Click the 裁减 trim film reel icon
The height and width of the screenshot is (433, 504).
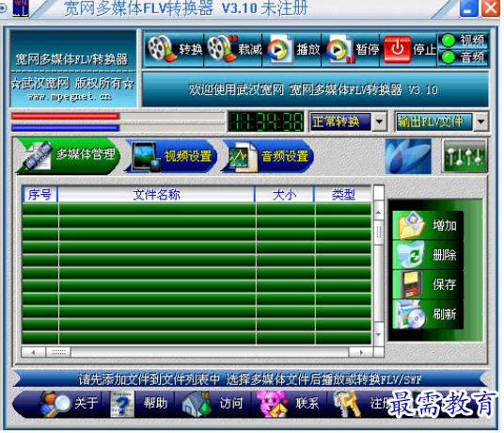coord(222,49)
